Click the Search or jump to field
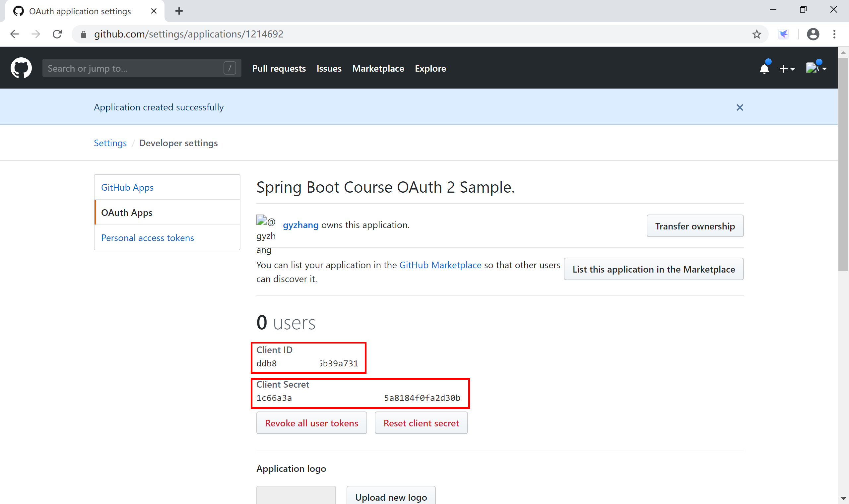 click(x=134, y=68)
